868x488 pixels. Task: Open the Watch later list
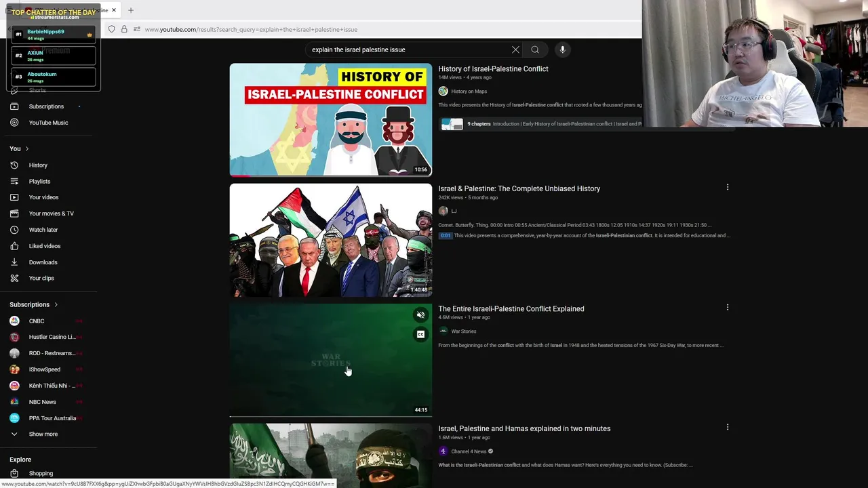coord(43,230)
